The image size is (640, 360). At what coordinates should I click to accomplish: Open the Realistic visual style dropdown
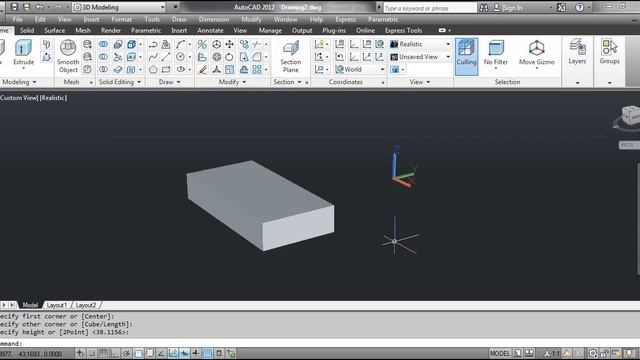420,44
